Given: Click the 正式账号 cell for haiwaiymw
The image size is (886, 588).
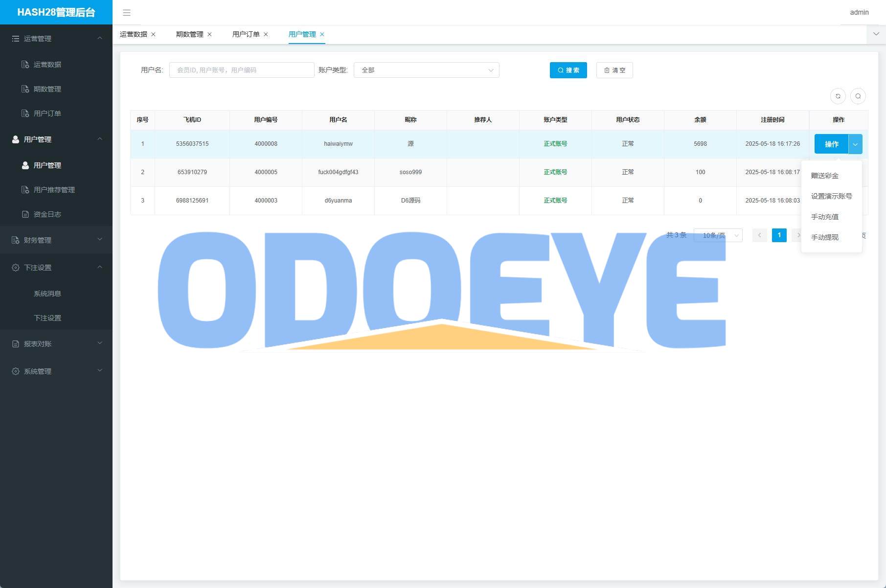Looking at the screenshot, I should click(555, 144).
